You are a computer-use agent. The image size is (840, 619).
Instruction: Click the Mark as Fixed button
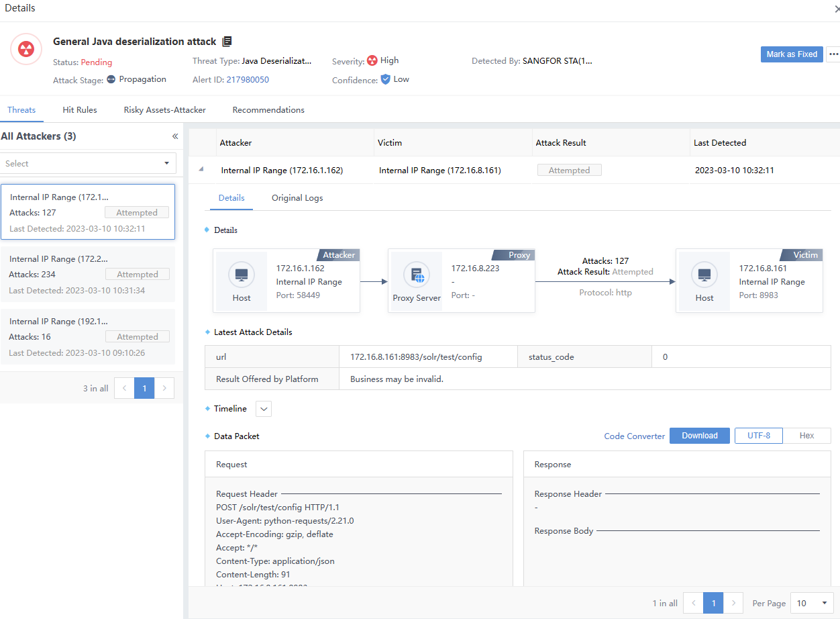792,54
